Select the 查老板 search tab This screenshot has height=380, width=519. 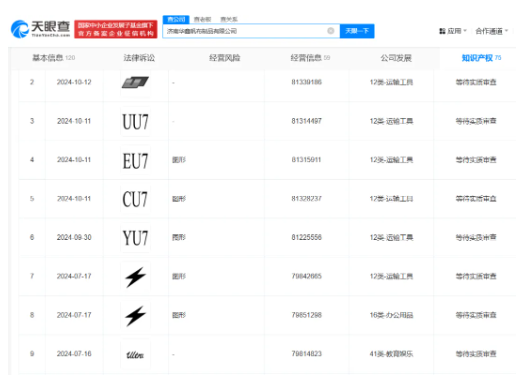click(202, 19)
